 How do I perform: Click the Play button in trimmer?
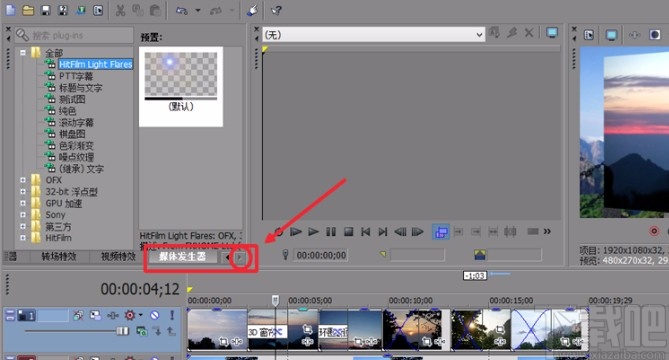(314, 232)
